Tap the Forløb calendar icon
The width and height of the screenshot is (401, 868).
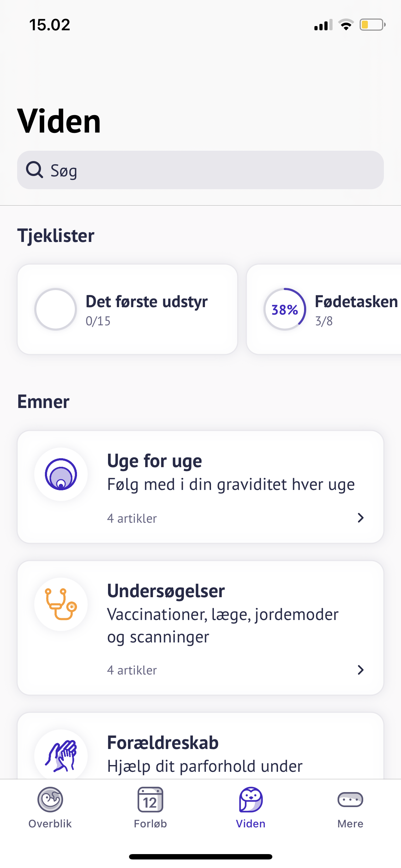coord(150,800)
